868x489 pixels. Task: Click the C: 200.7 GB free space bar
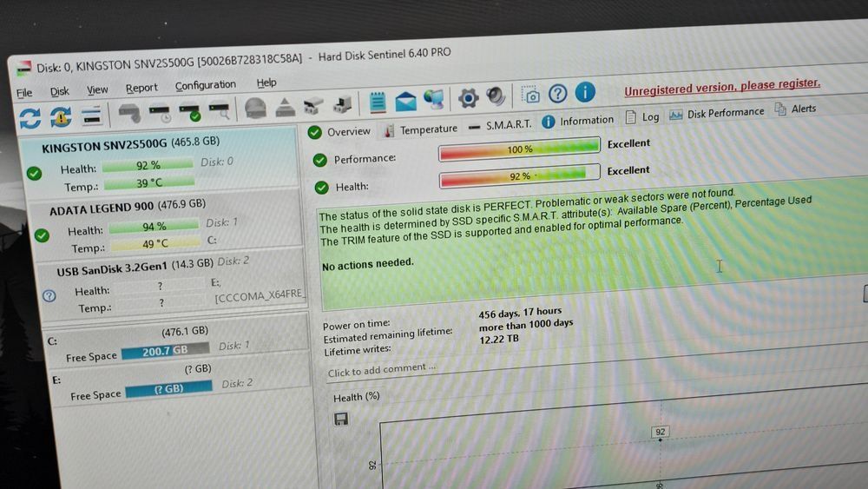pyautogui.click(x=166, y=351)
